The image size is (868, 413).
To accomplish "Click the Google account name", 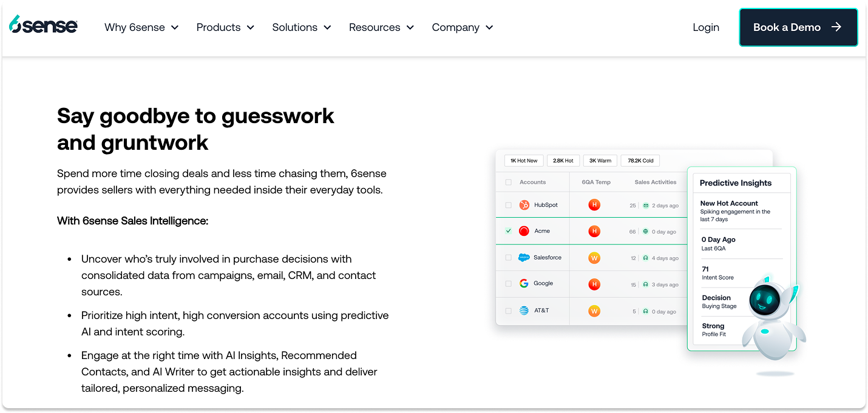I will point(543,283).
